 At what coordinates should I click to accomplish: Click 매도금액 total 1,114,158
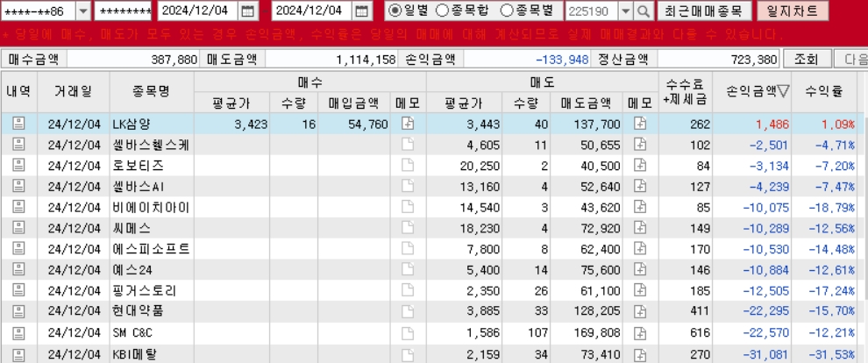point(366,60)
